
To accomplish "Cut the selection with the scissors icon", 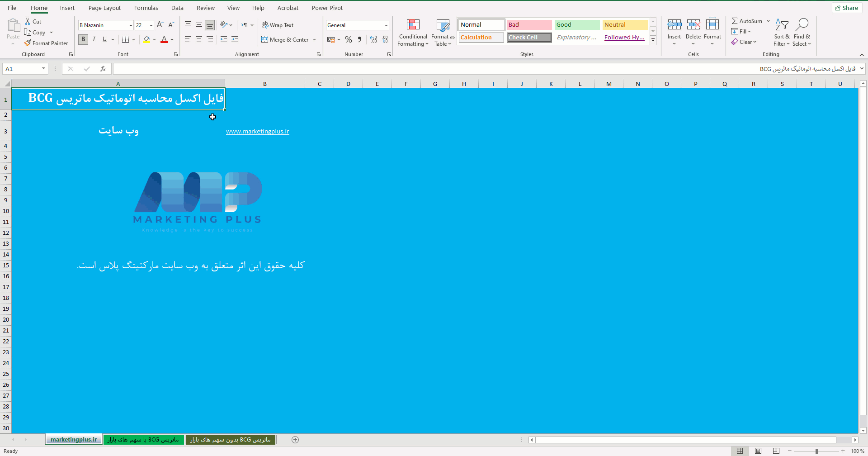I will tap(28, 21).
